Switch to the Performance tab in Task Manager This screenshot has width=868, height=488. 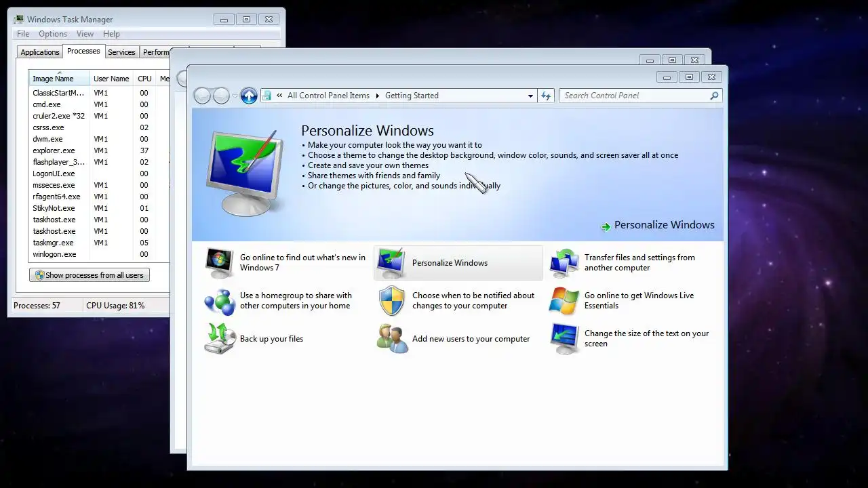click(x=155, y=52)
